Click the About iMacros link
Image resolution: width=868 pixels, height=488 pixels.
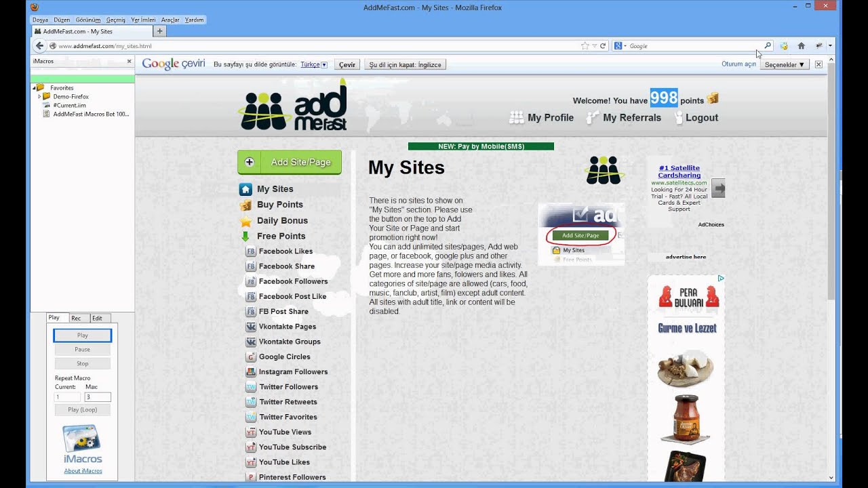coord(83,471)
